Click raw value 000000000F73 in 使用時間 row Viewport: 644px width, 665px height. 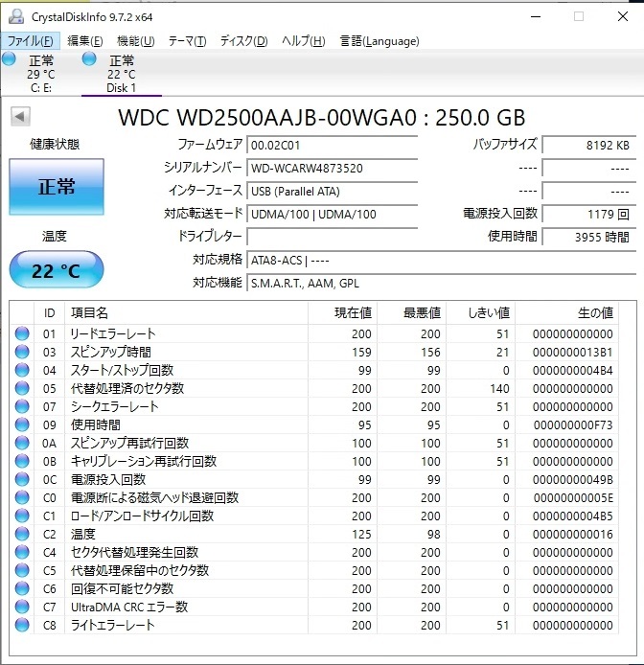[573, 425]
